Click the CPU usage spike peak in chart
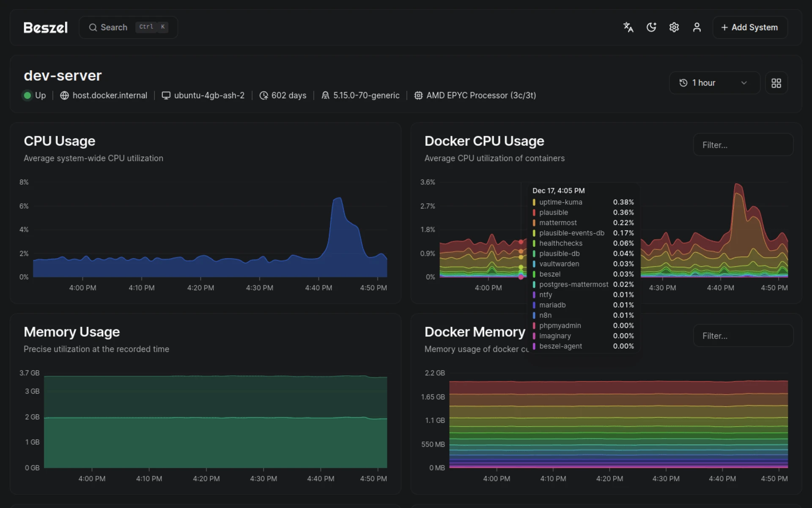812x508 pixels. pyautogui.click(x=338, y=198)
